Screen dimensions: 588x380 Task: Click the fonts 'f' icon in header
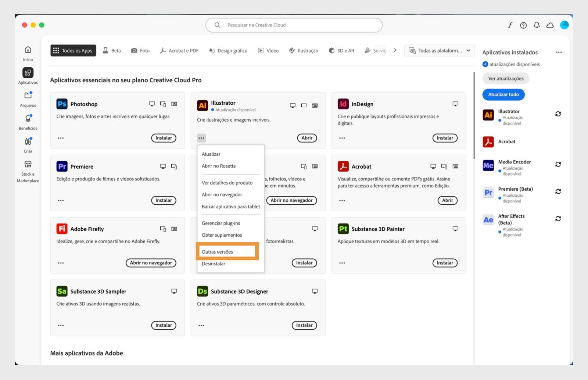[x=510, y=25]
